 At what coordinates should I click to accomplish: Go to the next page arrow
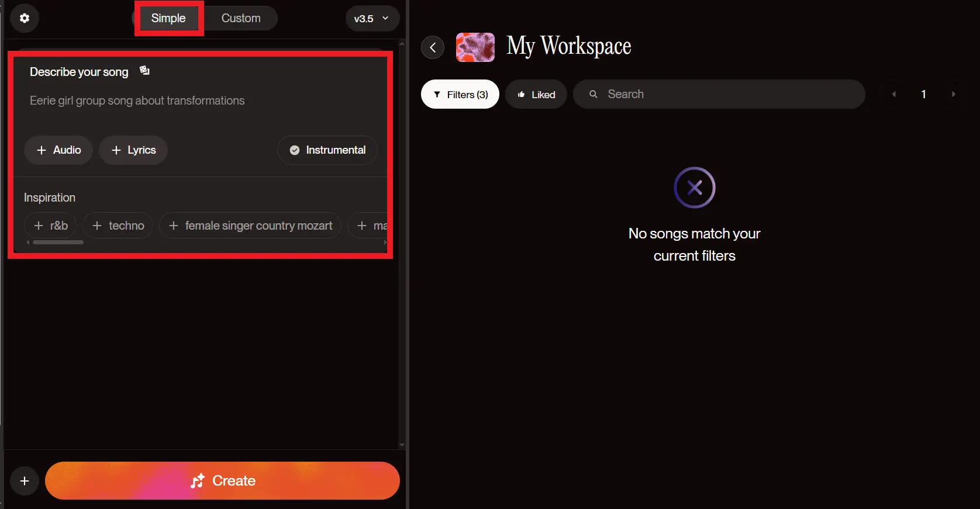click(953, 94)
